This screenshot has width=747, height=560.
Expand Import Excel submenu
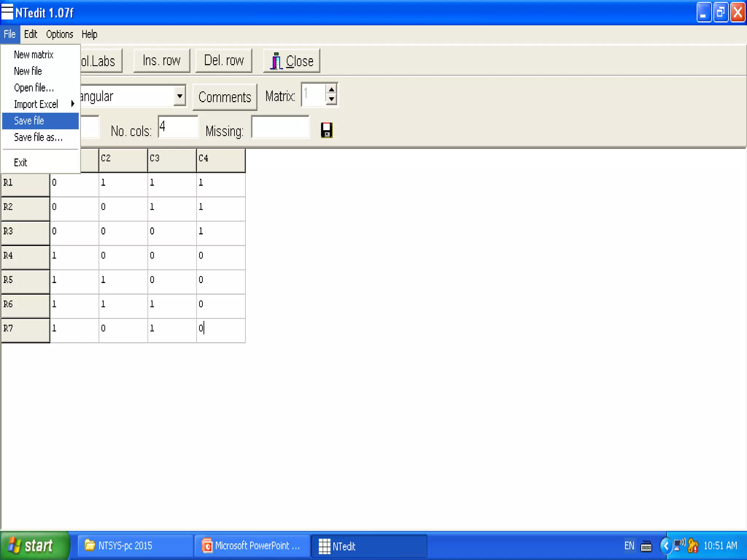tap(40, 104)
